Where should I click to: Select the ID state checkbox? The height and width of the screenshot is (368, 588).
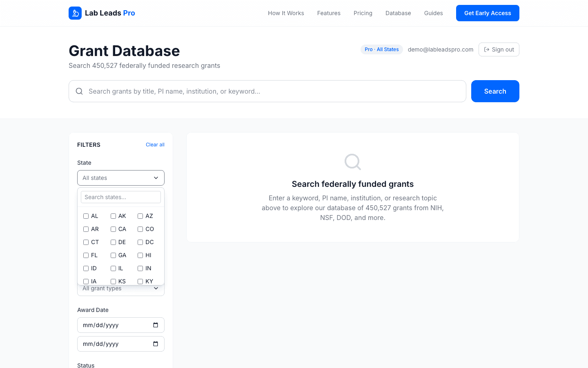click(x=86, y=268)
